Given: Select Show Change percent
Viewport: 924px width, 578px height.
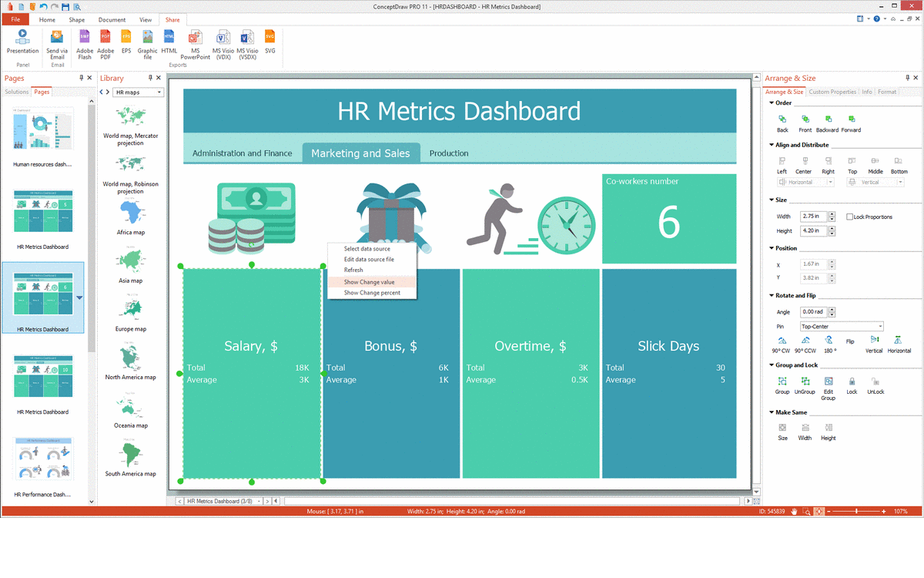Looking at the screenshot, I should 371,293.
